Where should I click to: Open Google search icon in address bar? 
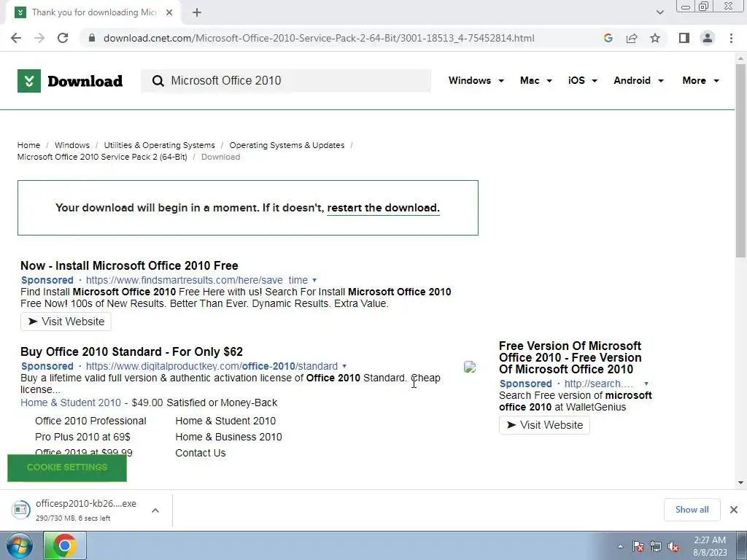coord(608,38)
